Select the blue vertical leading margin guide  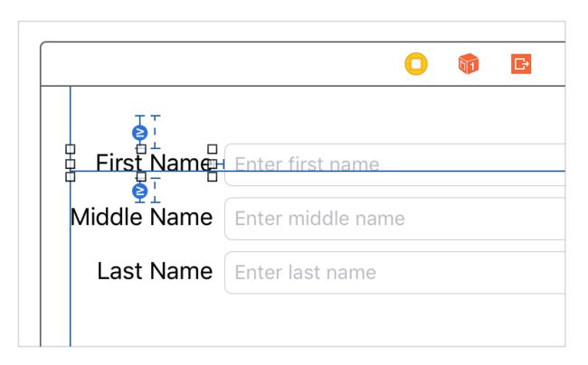tap(71, 216)
